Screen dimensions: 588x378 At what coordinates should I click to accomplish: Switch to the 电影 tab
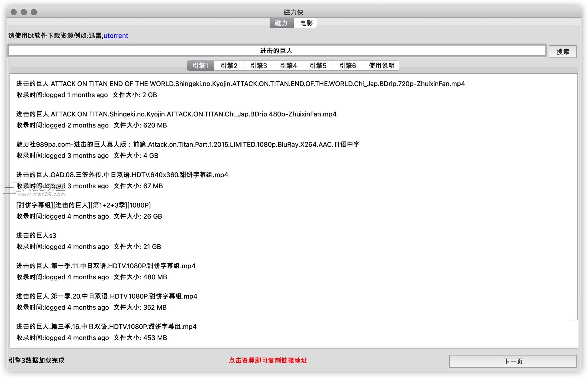(306, 23)
